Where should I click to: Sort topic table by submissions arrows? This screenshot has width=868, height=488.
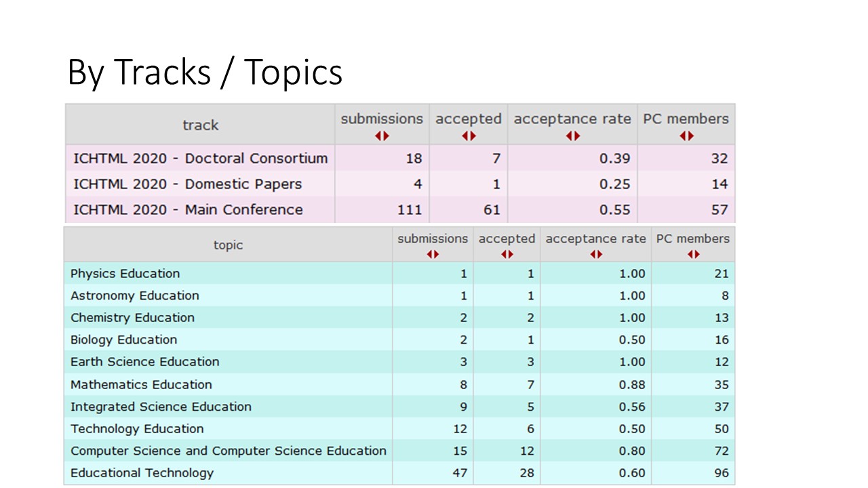point(433,254)
